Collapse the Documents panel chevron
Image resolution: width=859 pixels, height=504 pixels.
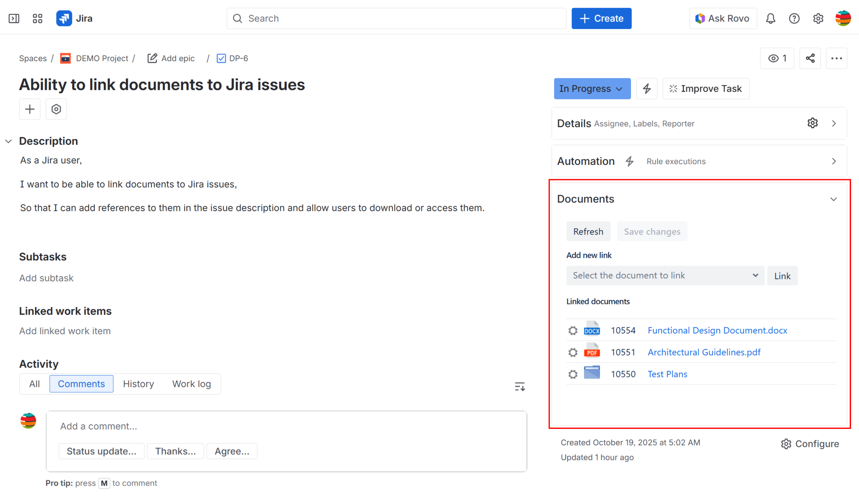[834, 199]
